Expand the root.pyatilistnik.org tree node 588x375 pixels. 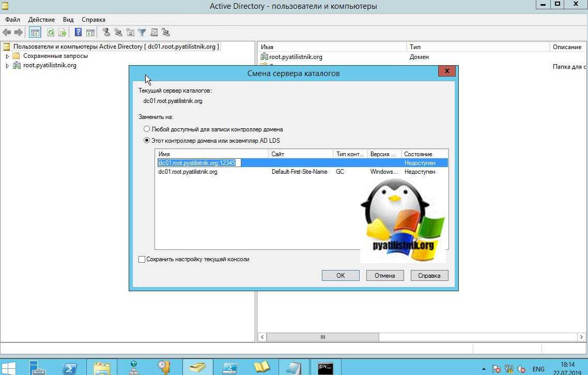[x=7, y=66]
